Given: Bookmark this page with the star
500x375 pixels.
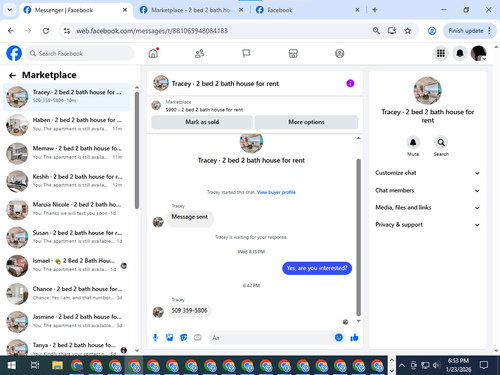Looking at the screenshot, I should [x=407, y=31].
